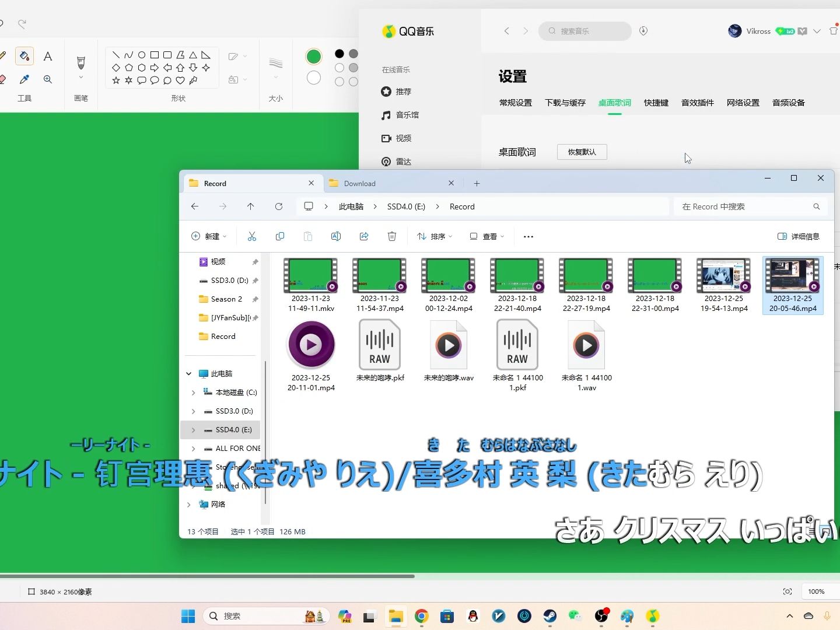Open the 未来的咆哮.wav audio file
The height and width of the screenshot is (630, 840).
click(x=448, y=345)
